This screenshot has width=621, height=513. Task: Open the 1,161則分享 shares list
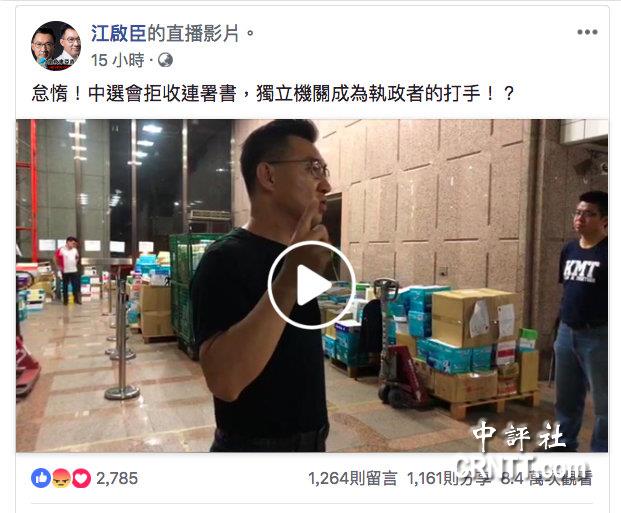click(x=448, y=479)
